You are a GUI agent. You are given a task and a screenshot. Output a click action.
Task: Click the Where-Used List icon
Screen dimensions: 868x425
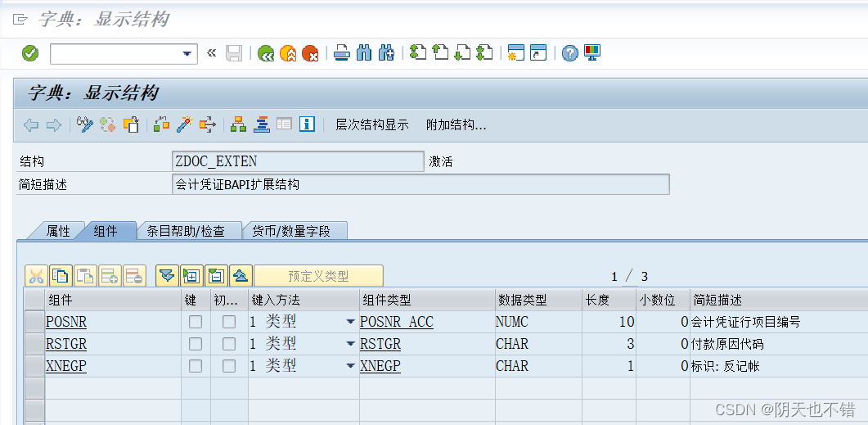click(207, 124)
